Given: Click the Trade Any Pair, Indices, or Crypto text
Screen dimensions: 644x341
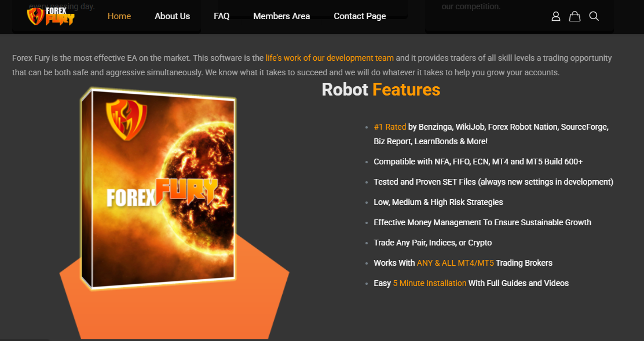Looking at the screenshot, I should (x=433, y=243).
